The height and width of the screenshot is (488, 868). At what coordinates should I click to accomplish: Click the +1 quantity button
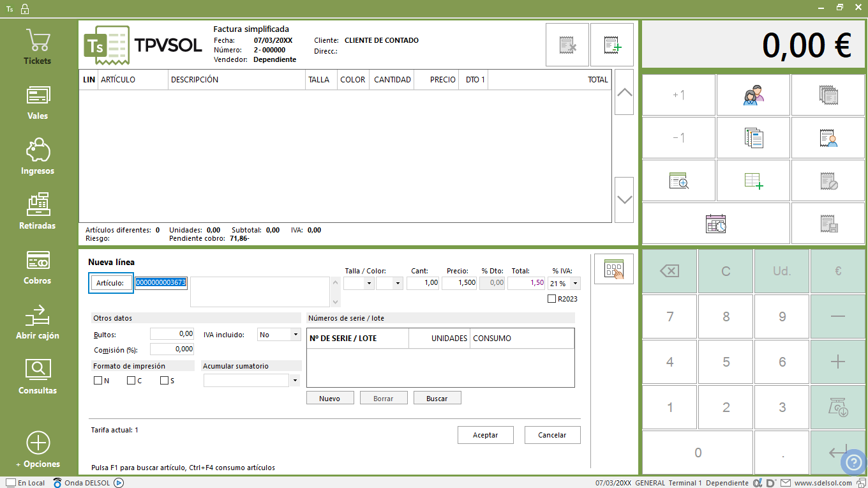(x=678, y=95)
